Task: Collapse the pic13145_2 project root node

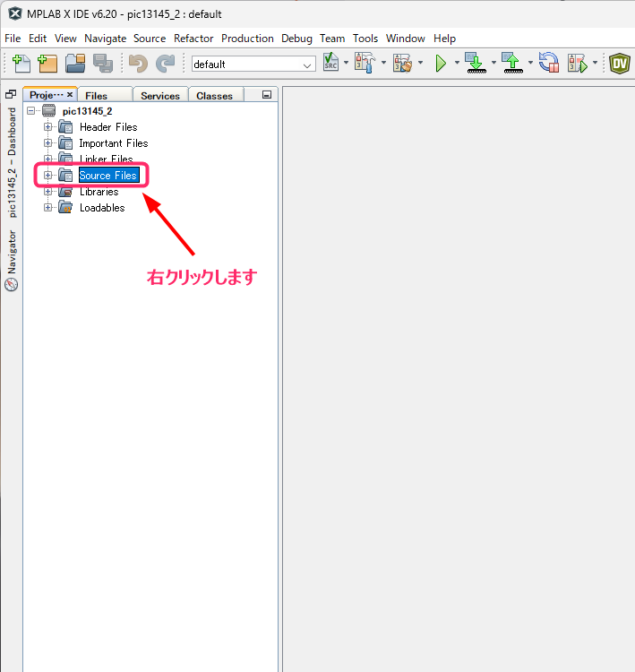Action: pyautogui.click(x=32, y=111)
